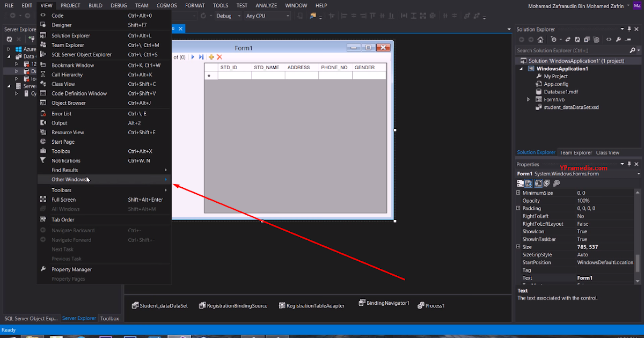Click the Move Next arrow on the BindingNavigator
This screenshot has height=338, width=644.
coord(193,57)
